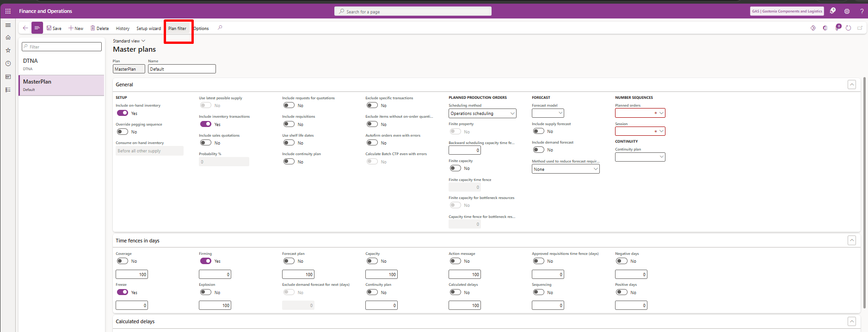Viewport: 868px width, 332px height.
Task: Create a New master plan
Action: pyautogui.click(x=76, y=28)
